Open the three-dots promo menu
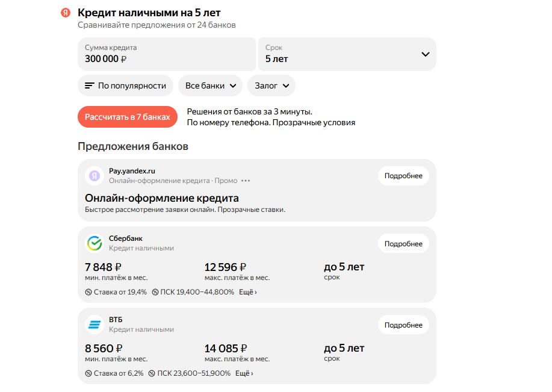Screen dimensions: 552x392 pos(245,181)
